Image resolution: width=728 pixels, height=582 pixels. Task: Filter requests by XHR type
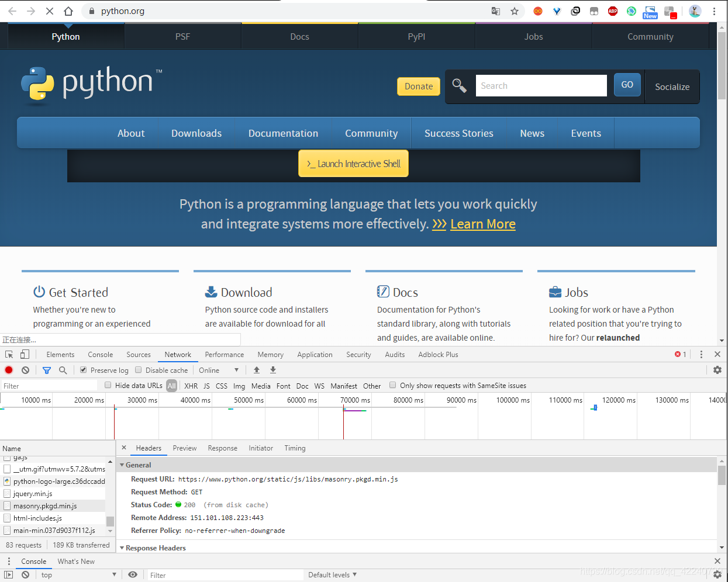pyautogui.click(x=191, y=386)
